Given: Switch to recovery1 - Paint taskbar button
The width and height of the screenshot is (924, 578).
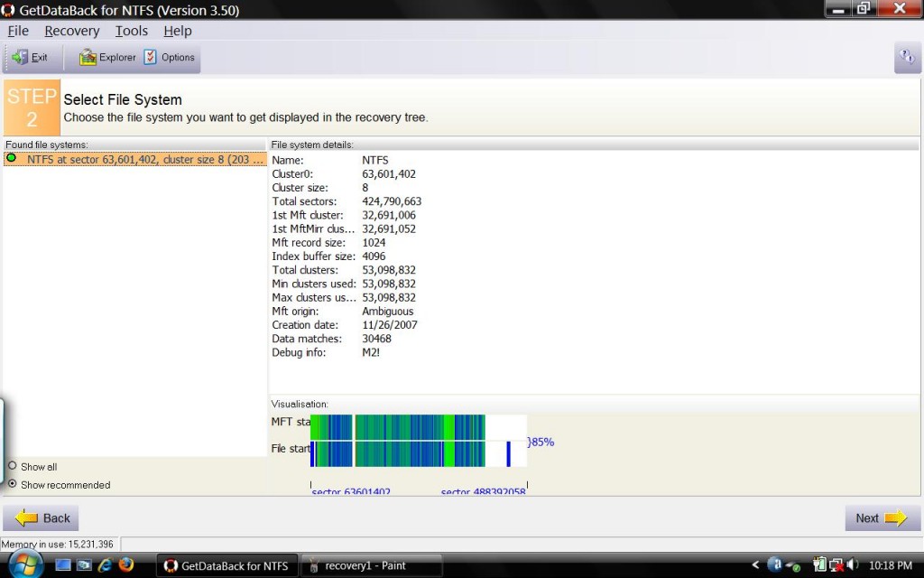Looking at the screenshot, I should 372,565.
